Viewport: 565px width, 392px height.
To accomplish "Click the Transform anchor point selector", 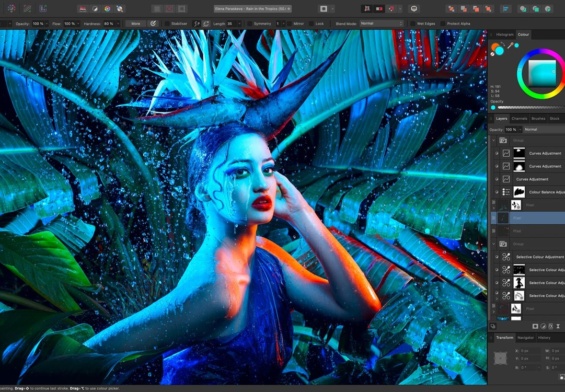I will [x=500, y=358].
